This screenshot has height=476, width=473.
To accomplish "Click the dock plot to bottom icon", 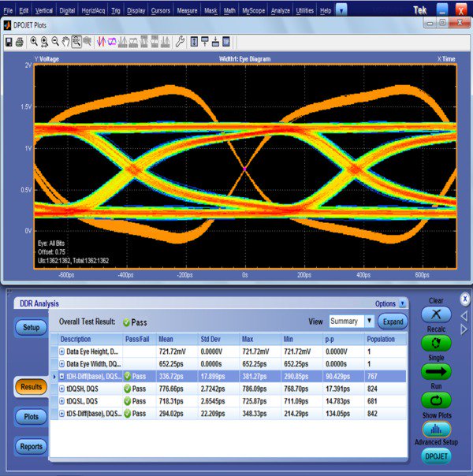I will click(x=215, y=42).
